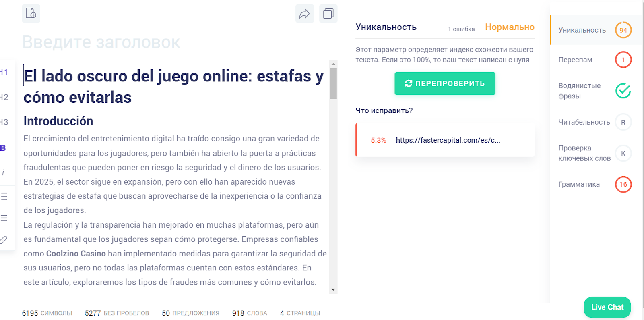Screen dimensions: 644x320
Task: Insert link using chain icon
Action: pyautogui.click(x=4, y=240)
